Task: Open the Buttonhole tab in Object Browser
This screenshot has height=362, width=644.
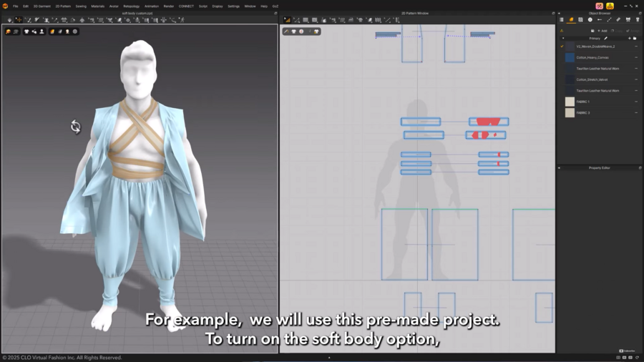Action: point(600,20)
